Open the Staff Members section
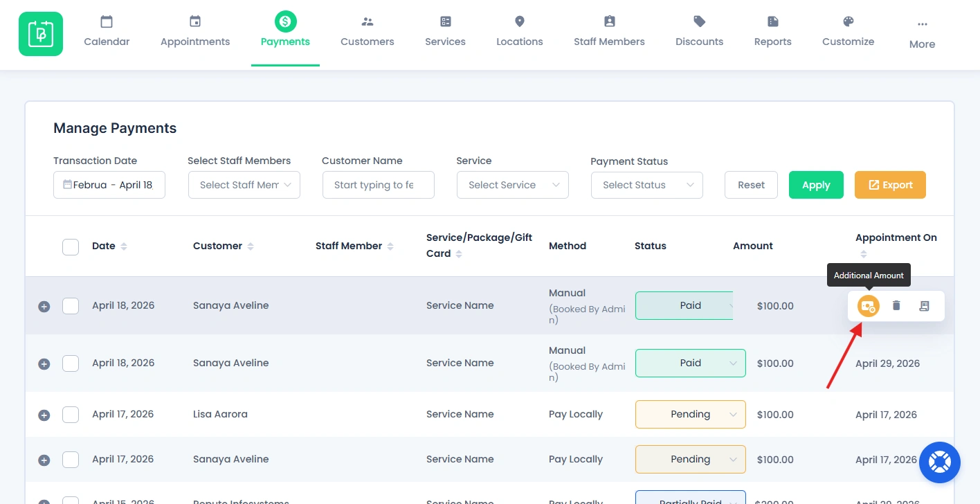This screenshot has width=980, height=504. point(609,32)
